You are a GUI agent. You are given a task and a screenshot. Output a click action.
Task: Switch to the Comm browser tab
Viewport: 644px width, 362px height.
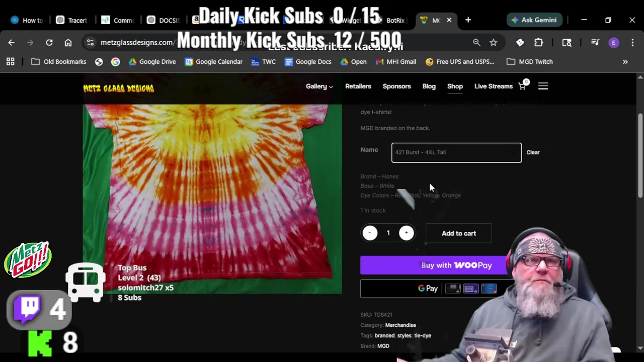click(118, 20)
